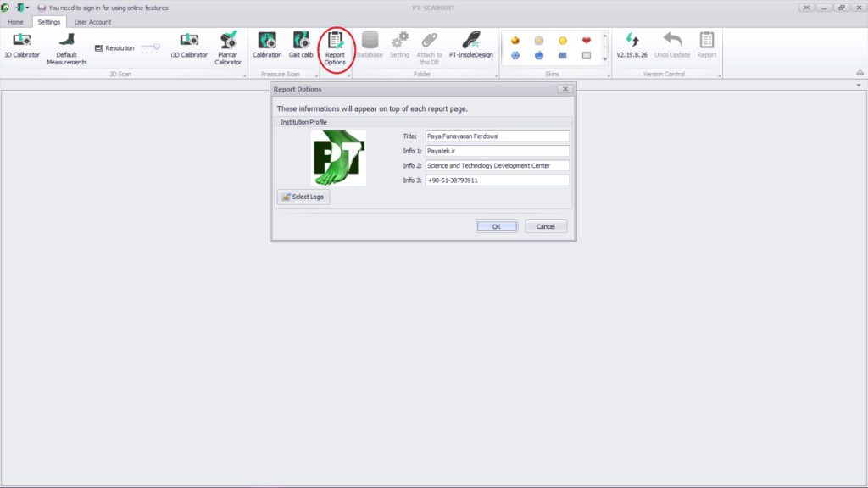Cancel the Report Options dialog
The height and width of the screenshot is (488, 868).
pyautogui.click(x=545, y=226)
